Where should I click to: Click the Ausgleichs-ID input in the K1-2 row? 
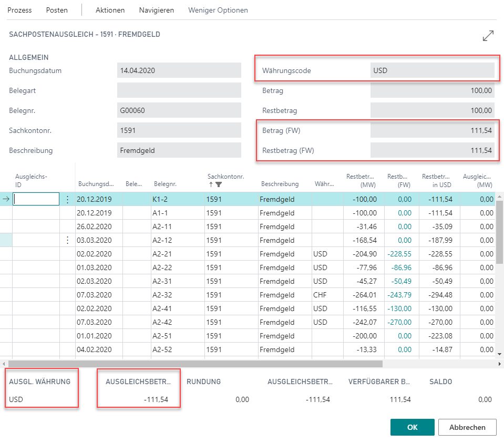pos(36,199)
